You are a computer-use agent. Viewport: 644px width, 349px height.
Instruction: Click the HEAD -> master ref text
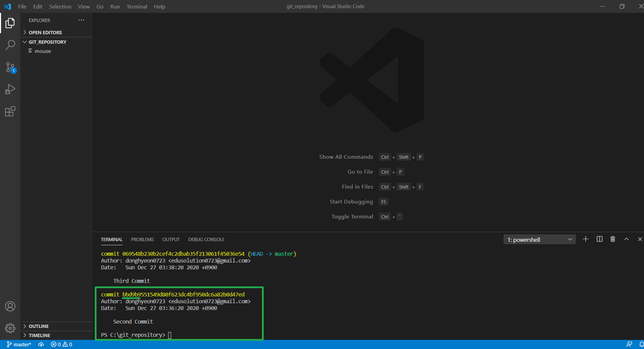tap(272, 254)
